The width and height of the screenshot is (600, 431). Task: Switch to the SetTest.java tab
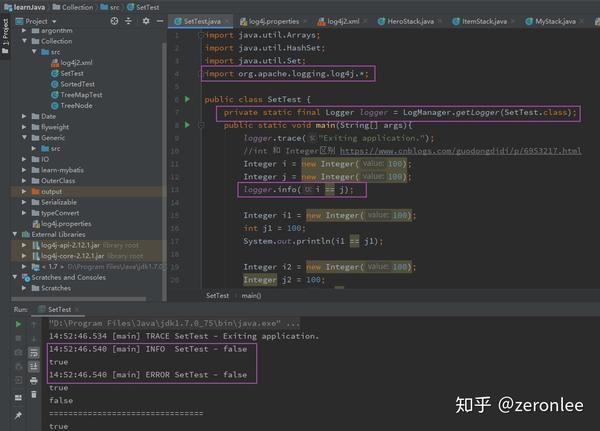coord(200,21)
